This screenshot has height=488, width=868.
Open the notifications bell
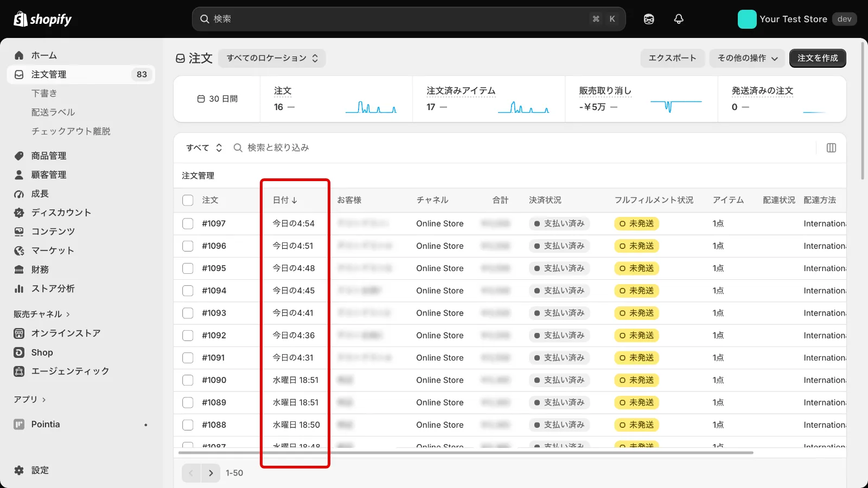pos(679,19)
